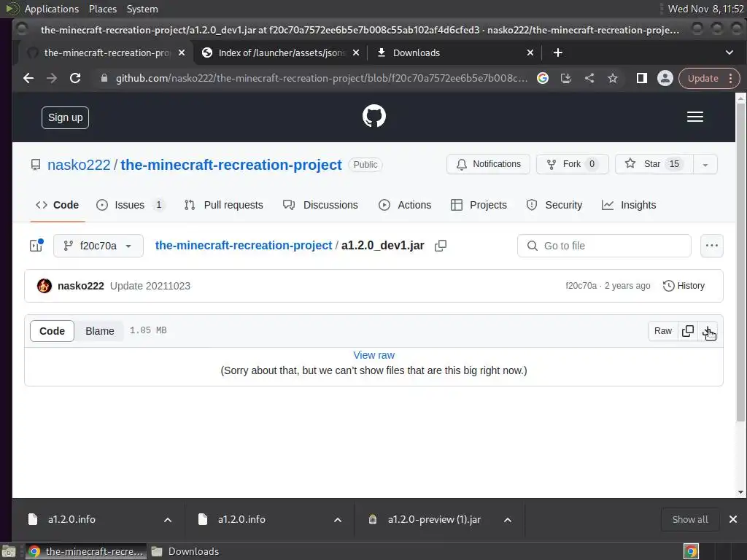View the file History
Screen dimensions: 747x560
(684, 286)
